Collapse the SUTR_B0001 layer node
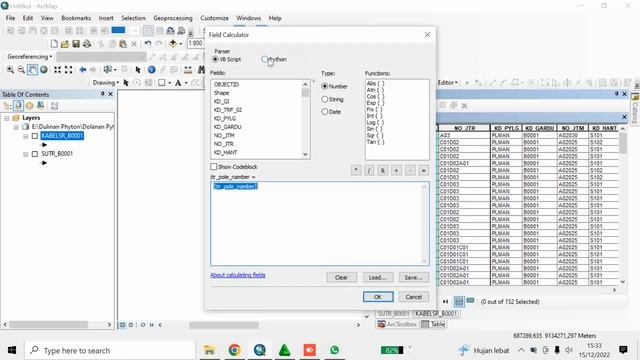 (x=26, y=154)
